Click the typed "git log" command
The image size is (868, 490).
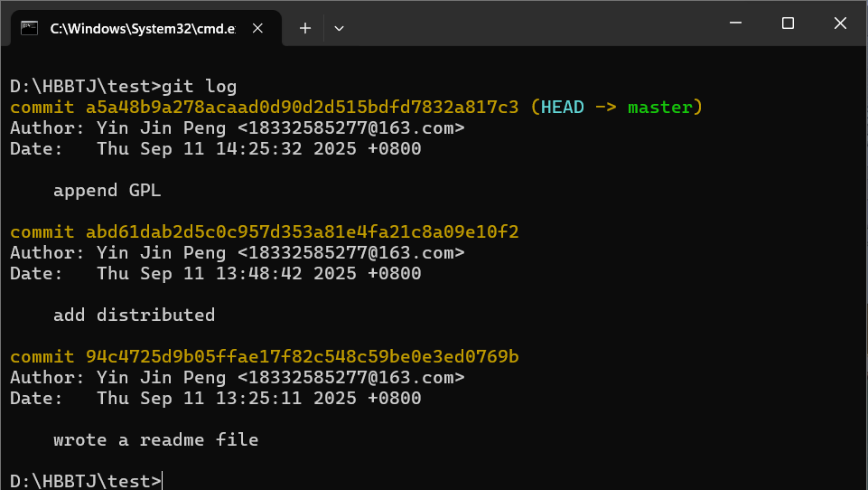tap(199, 87)
